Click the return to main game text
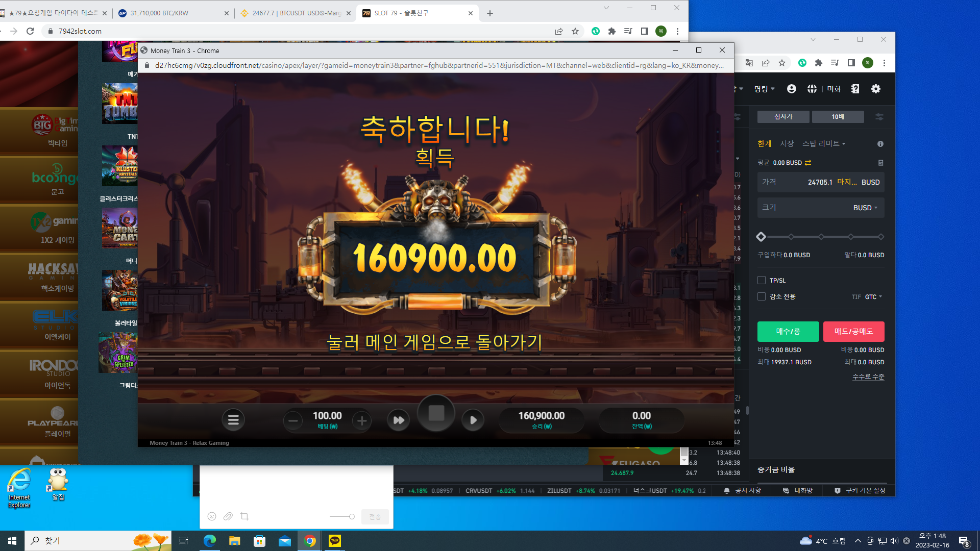The width and height of the screenshot is (980, 551). point(434,342)
